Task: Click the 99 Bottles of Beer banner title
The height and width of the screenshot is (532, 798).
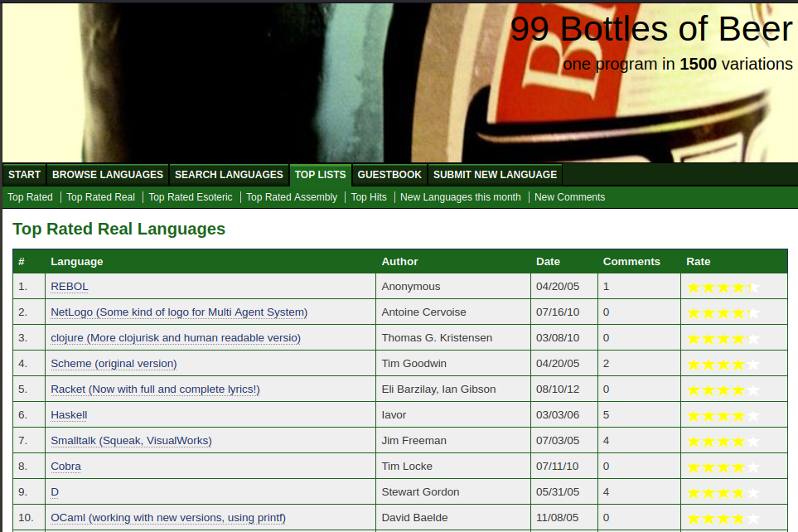Action: (651, 30)
